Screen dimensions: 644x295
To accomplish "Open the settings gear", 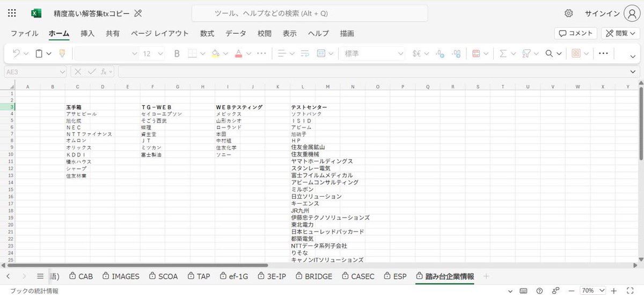I will [569, 13].
